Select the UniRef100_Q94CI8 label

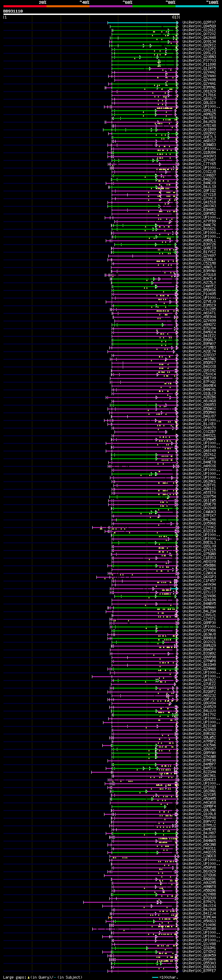coord(199,589)
